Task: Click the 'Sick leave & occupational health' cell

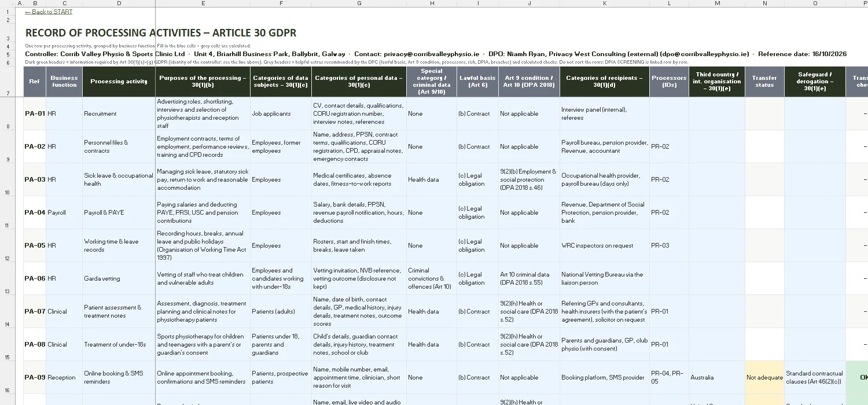Action: pyautogui.click(x=119, y=179)
